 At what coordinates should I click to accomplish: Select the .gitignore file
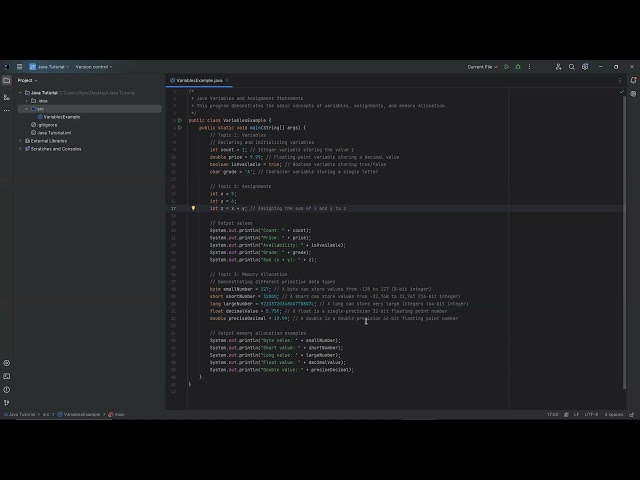(44, 125)
